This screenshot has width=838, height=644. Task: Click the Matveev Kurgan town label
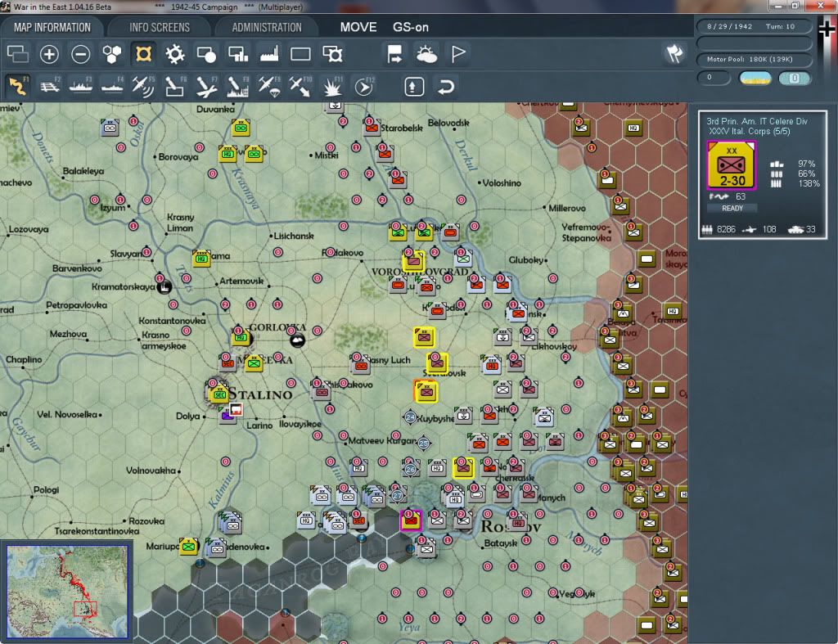(382, 441)
